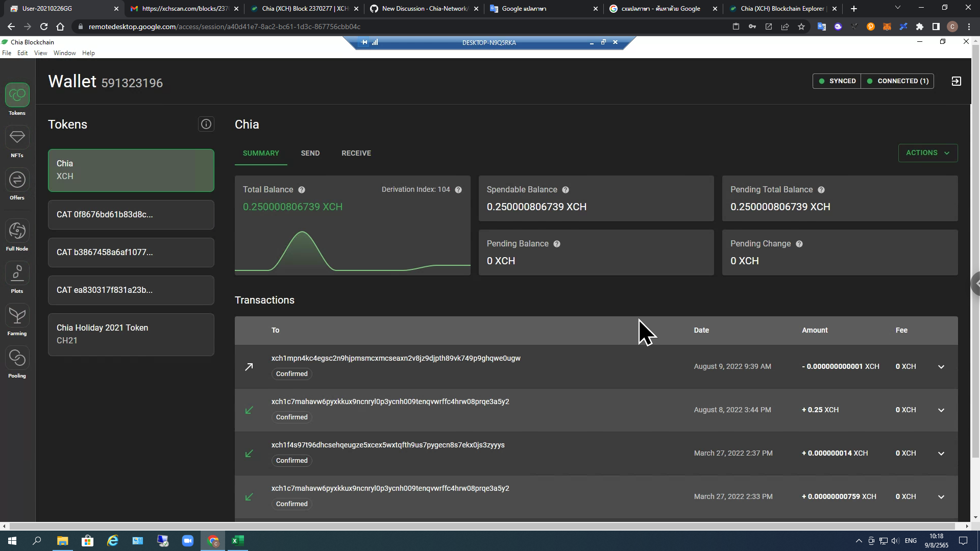Click the xch1mpn4kc4egsc2n9 transaction address
980x551 pixels.
[x=396, y=359]
